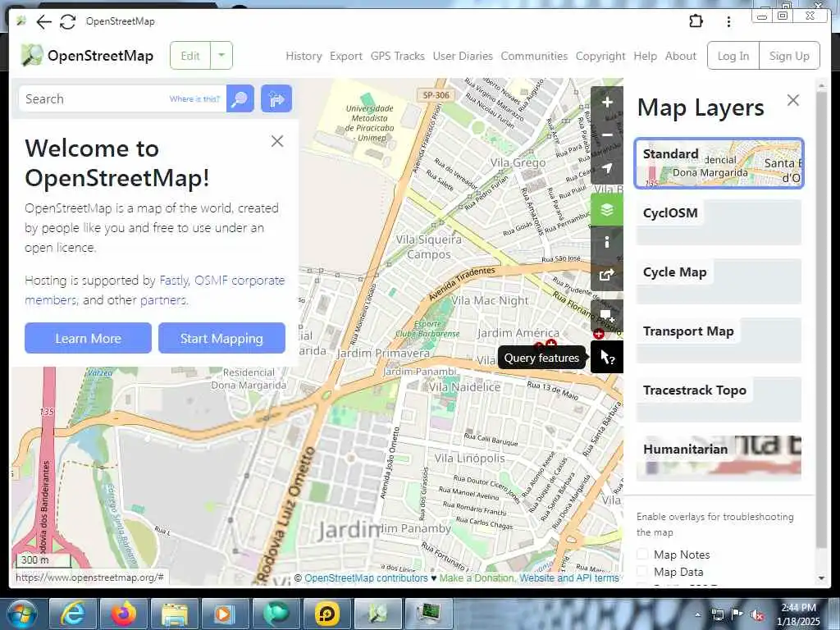Open Action Center flag in tray
Image resolution: width=840 pixels, height=630 pixels.
pyautogui.click(x=737, y=614)
